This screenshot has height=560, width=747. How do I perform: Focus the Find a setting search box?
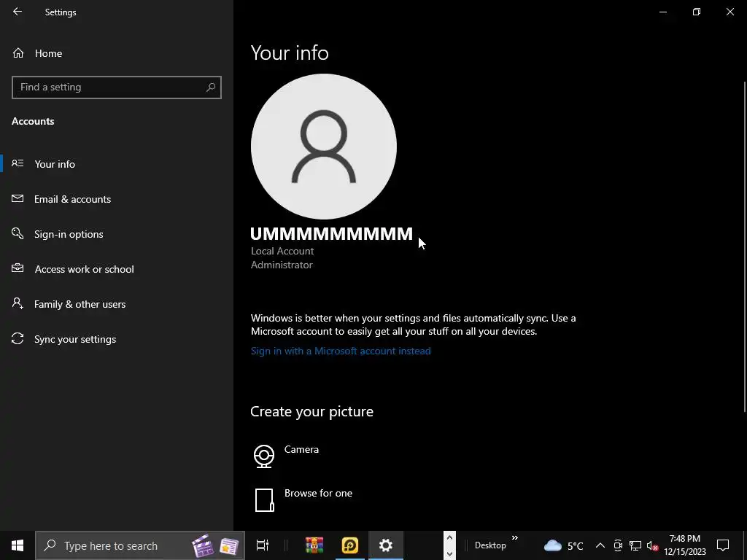[116, 87]
